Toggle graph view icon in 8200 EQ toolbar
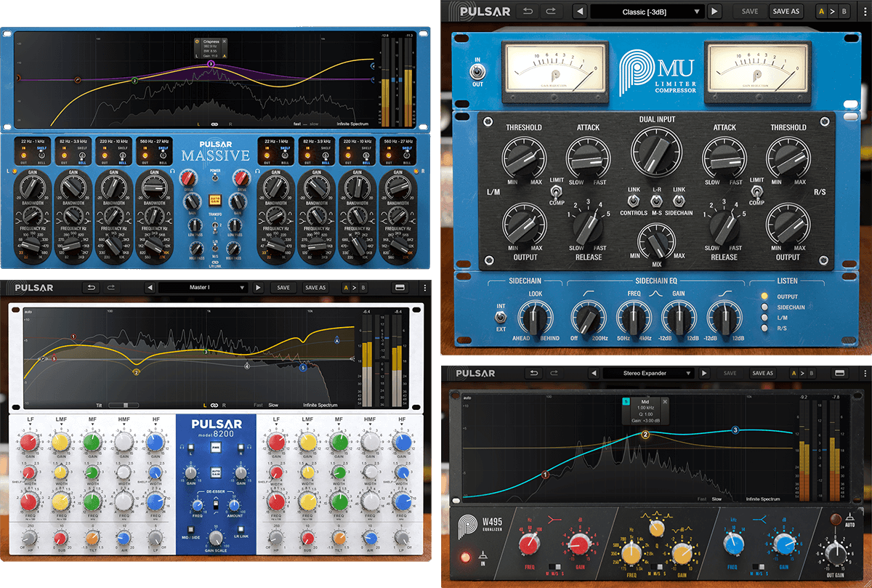Image resolution: width=872 pixels, height=588 pixels. [400, 288]
